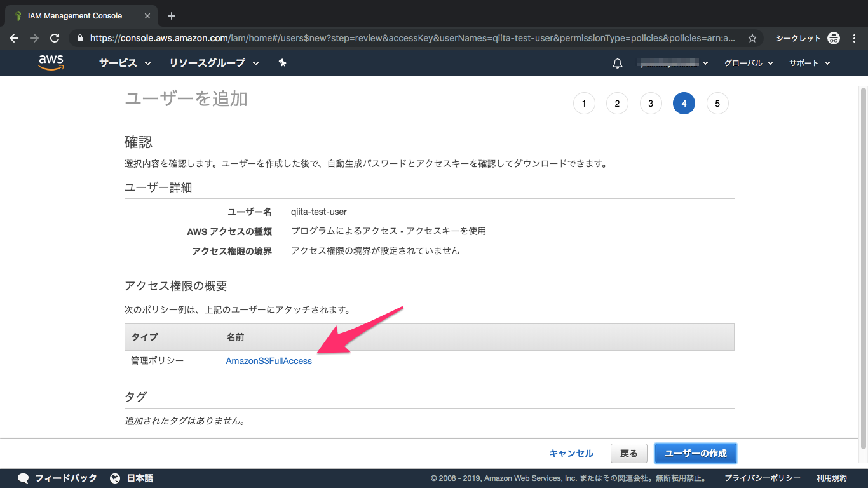
Task: Click ユーザーの作成 to create the user
Action: pos(695,453)
